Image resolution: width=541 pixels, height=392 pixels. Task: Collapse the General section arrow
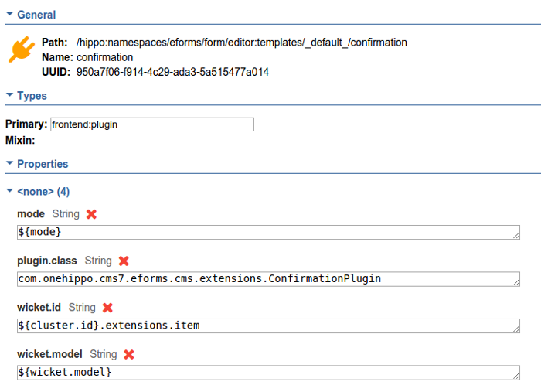pos(9,14)
